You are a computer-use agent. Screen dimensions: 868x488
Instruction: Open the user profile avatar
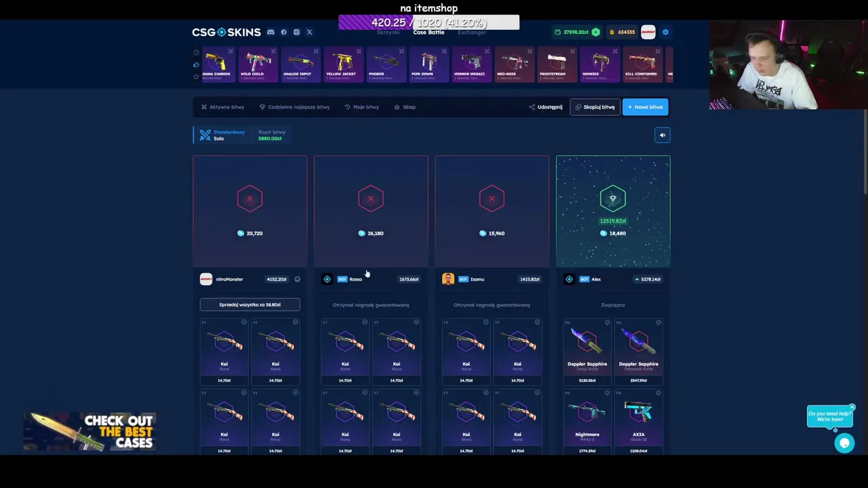648,32
